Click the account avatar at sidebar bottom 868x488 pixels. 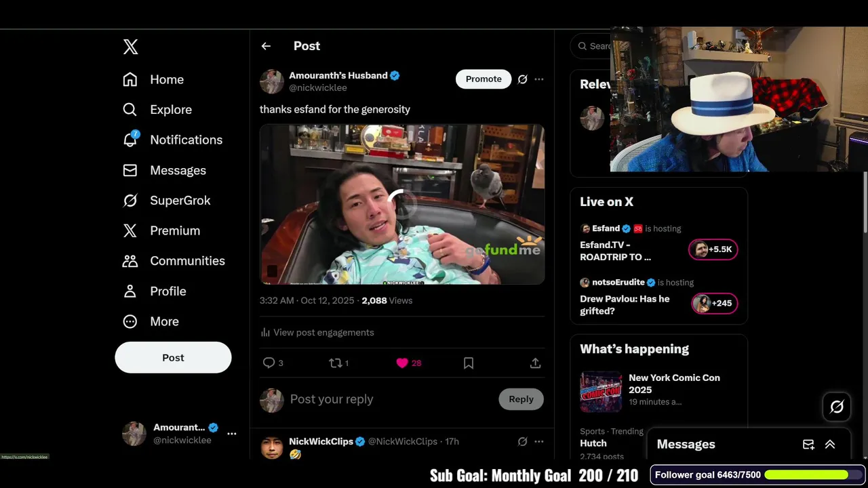[134, 434]
